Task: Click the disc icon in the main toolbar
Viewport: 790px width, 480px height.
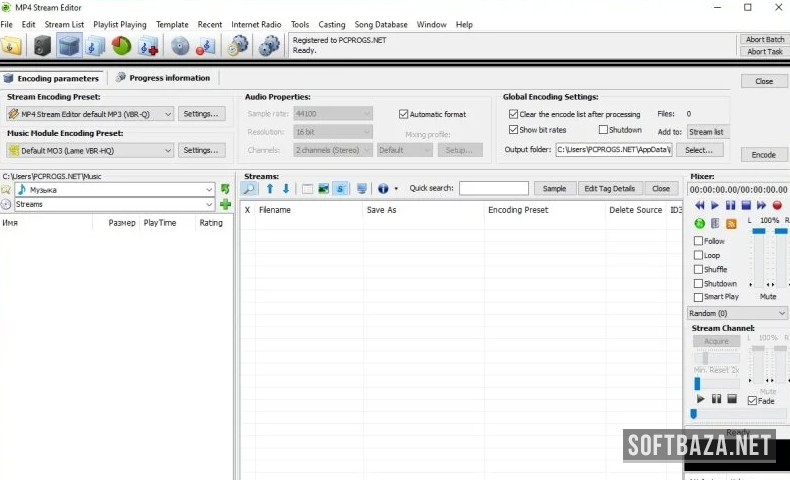Action: tap(180, 45)
